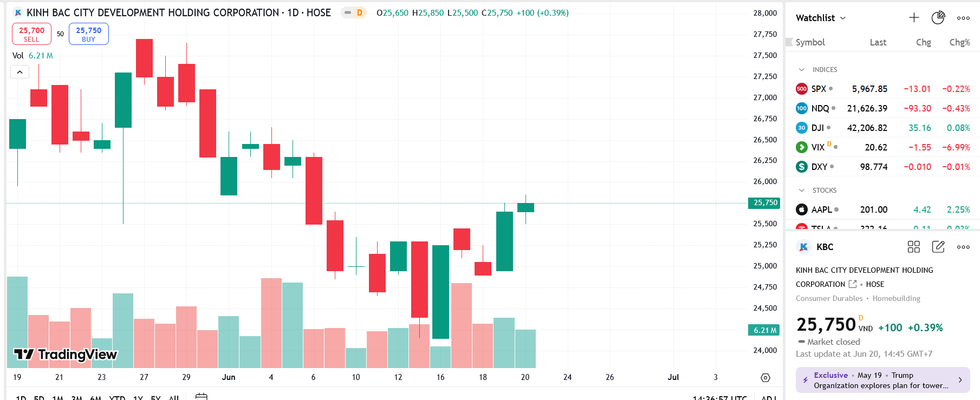
Task: Sort watchlist by Last column
Action: (878, 42)
